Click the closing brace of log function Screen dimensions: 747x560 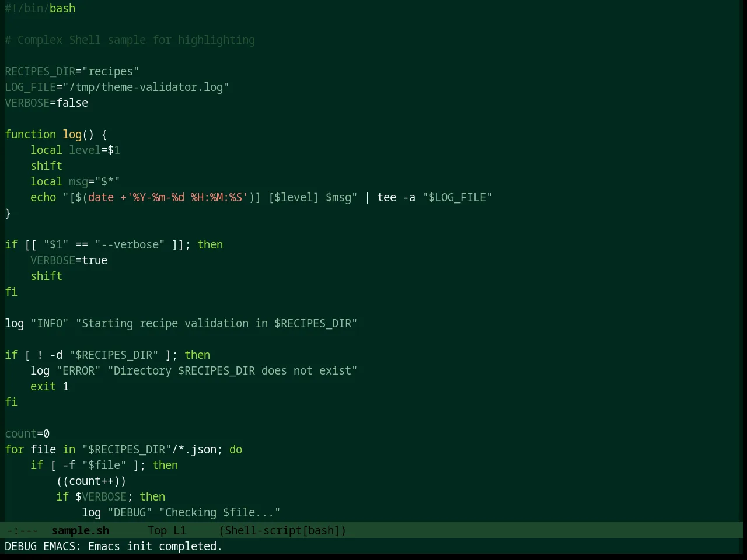(8, 213)
